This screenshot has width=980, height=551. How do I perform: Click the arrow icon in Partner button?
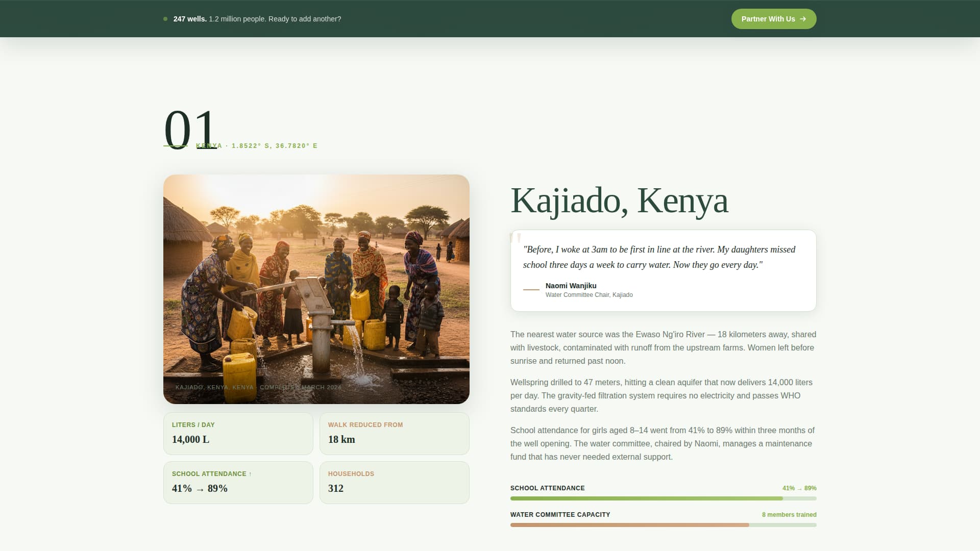pos(803,19)
